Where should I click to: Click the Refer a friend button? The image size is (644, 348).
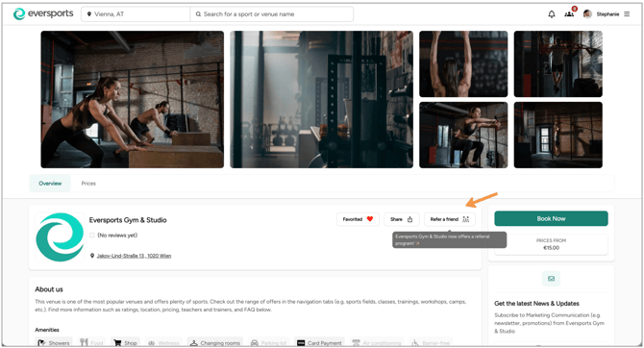coord(450,219)
